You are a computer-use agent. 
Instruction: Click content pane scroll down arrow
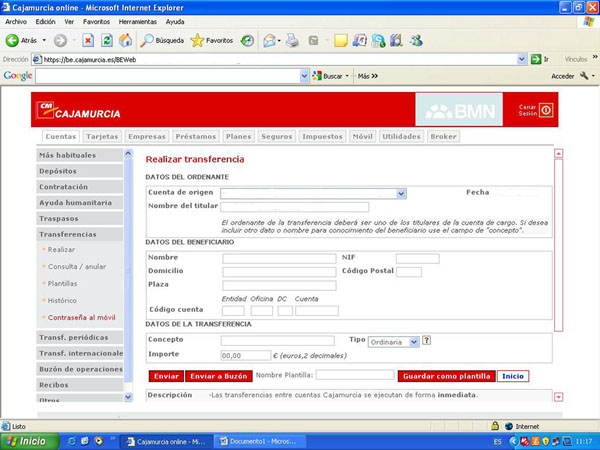(558, 397)
